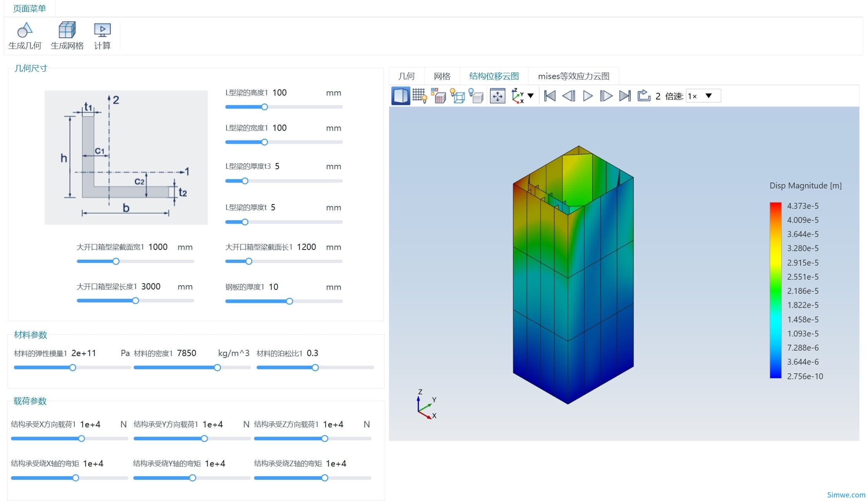The width and height of the screenshot is (868, 501).
Task: Switch to the mises等效应力云图 tab
Action: (573, 76)
